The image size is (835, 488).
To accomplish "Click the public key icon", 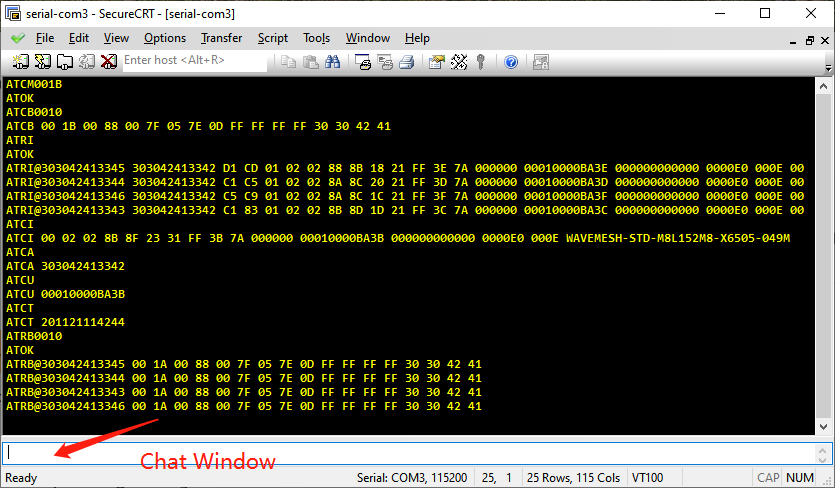I will click(x=481, y=61).
